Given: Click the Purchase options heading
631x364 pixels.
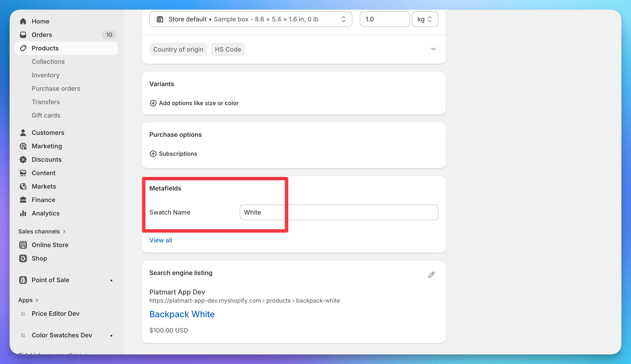Looking at the screenshot, I should point(175,135).
